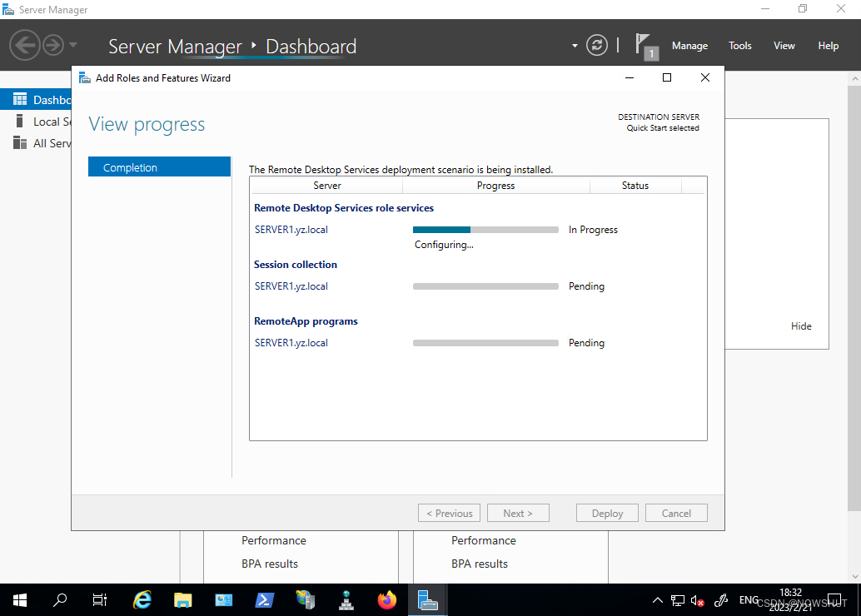This screenshot has width=861, height=616.
Task: Click Pending status for Session collection
Action: [x=586, y=286]
